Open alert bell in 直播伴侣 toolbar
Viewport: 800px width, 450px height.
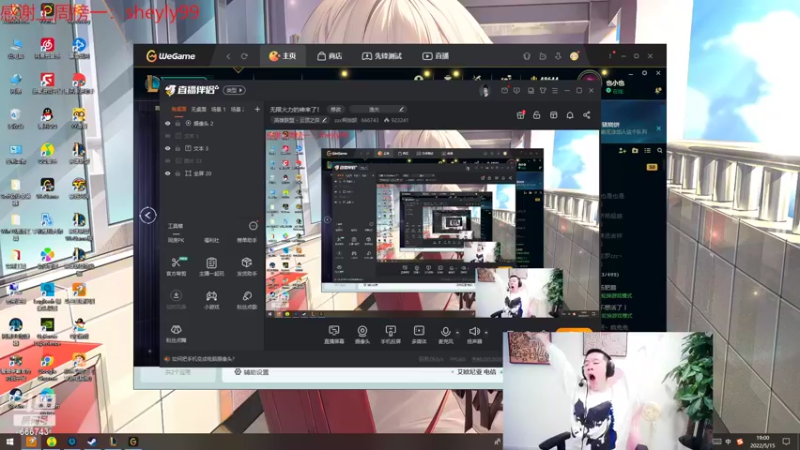coord(570,115)
